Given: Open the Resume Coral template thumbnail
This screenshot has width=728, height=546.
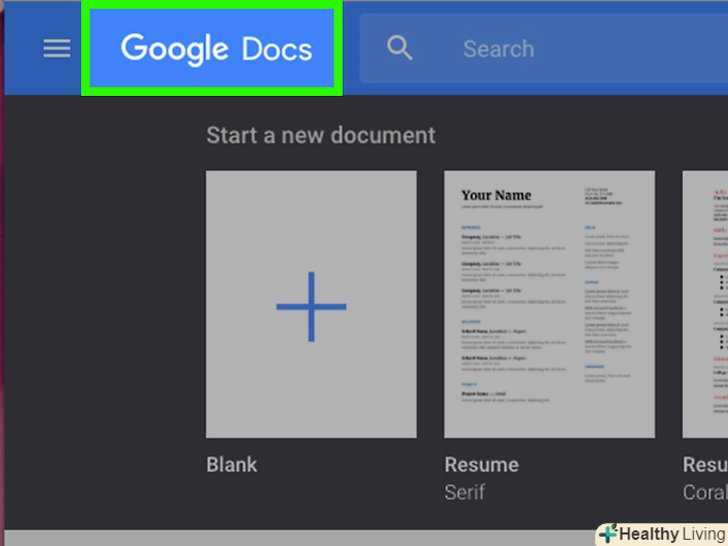Looking at the screenshot, I should 705,304.
